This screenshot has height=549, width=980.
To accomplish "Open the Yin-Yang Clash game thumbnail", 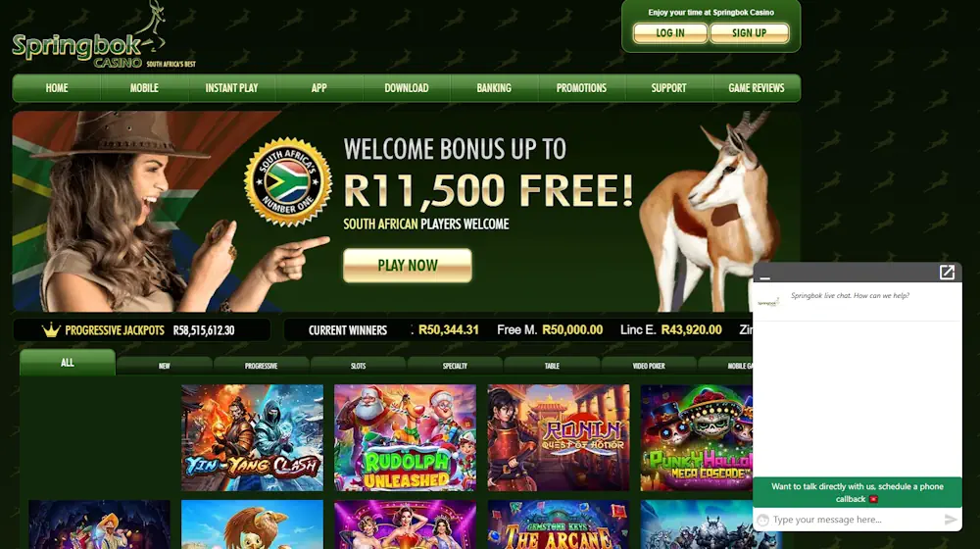I will click(x=253, y=437).
